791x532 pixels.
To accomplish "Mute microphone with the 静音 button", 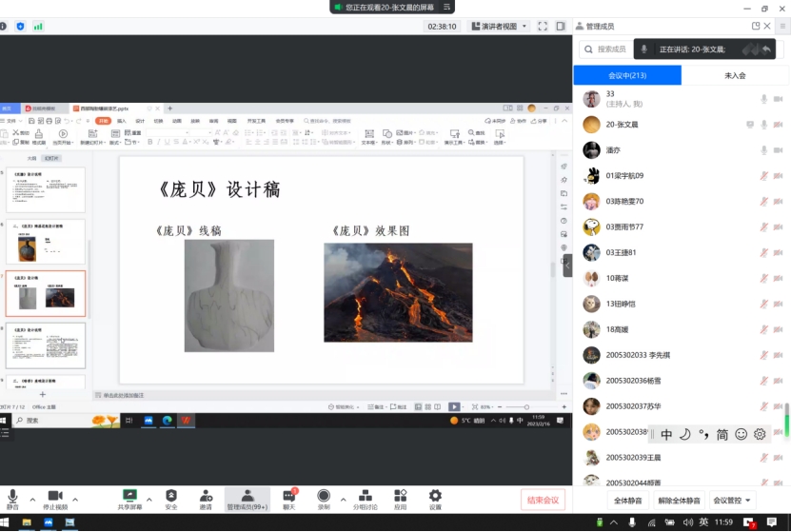I will [x=12, y=500].
